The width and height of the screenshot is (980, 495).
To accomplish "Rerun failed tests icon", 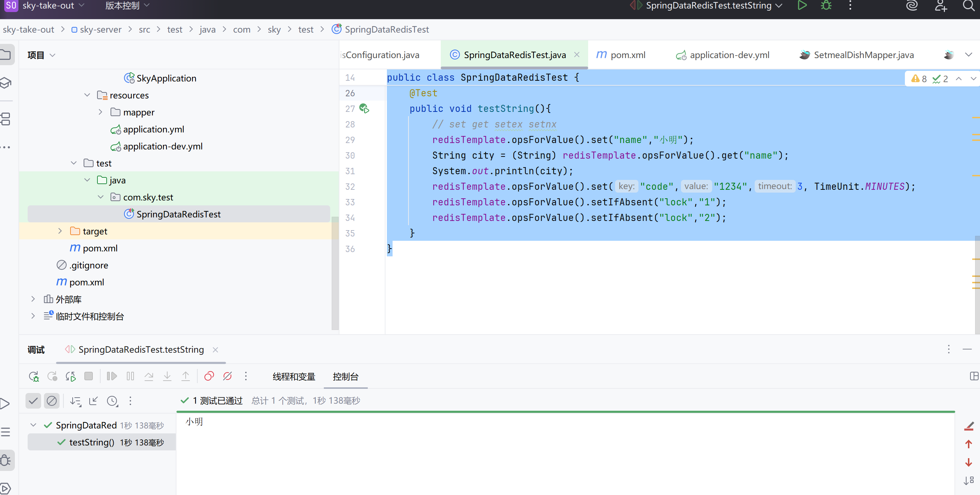I will click(52, 376).
